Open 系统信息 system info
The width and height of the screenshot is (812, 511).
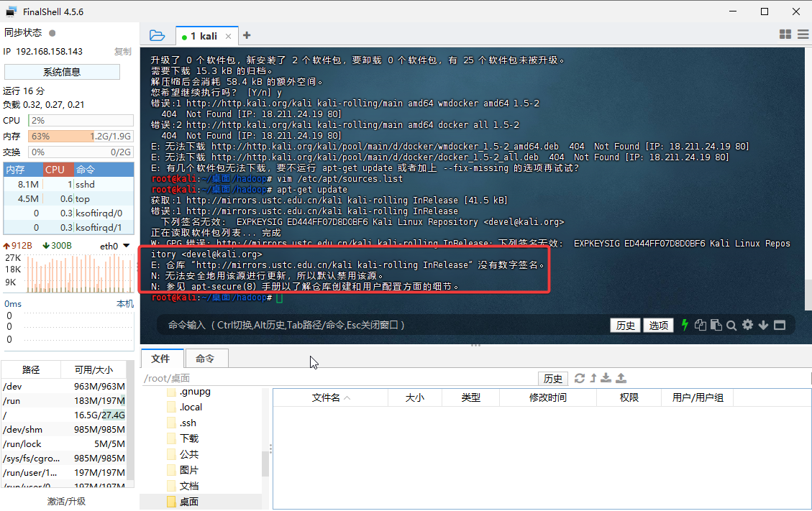tap(62, 72)
